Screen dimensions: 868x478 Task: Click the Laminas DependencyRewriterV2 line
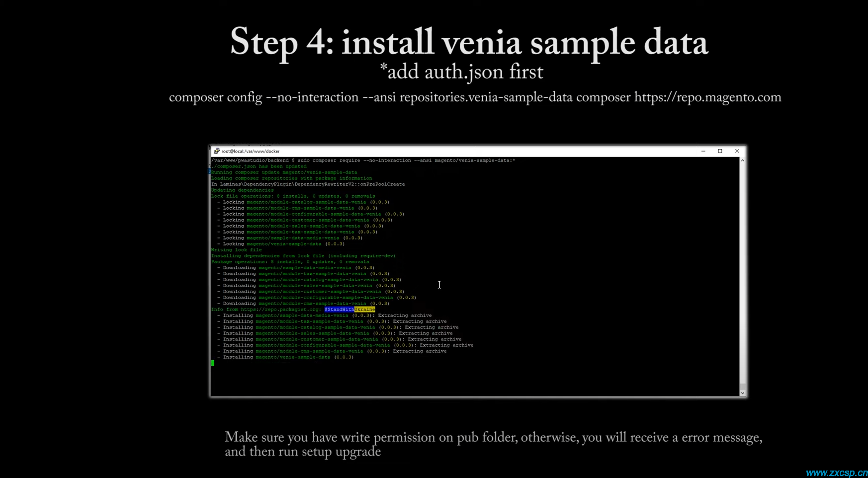pos(308,184)
